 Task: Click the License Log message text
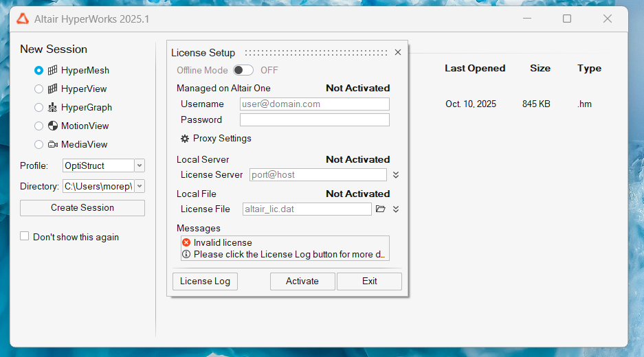pyautogui.click(x=289, y=255)
